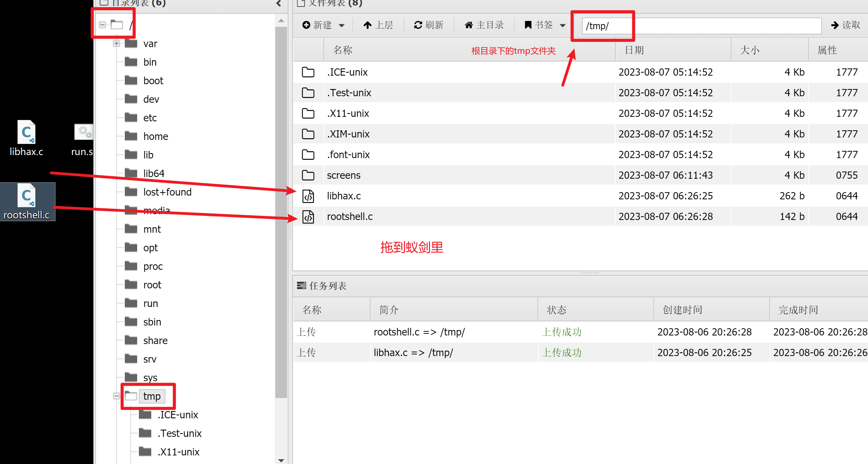Open home directory via 主目录 icon
Image resolution: width=868 pixels, height=464 pixels.
coord(469,25)
